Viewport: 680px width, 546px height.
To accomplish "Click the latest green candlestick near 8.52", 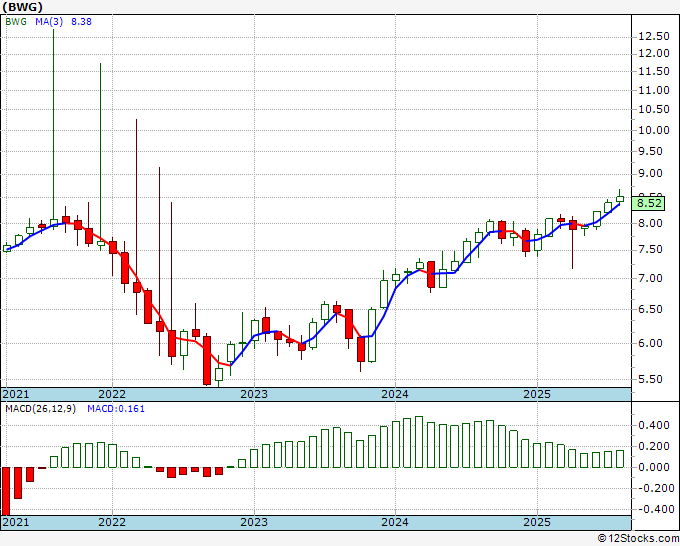I will point(620,199).
